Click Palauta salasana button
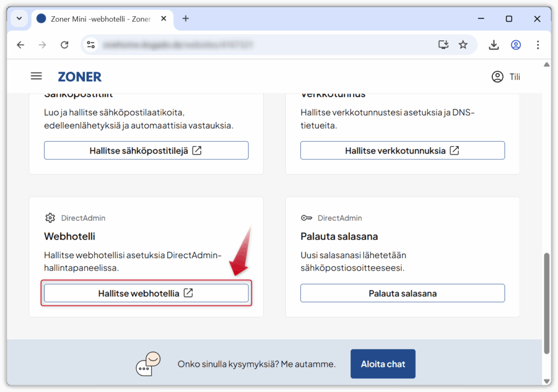 click(402, 293)
